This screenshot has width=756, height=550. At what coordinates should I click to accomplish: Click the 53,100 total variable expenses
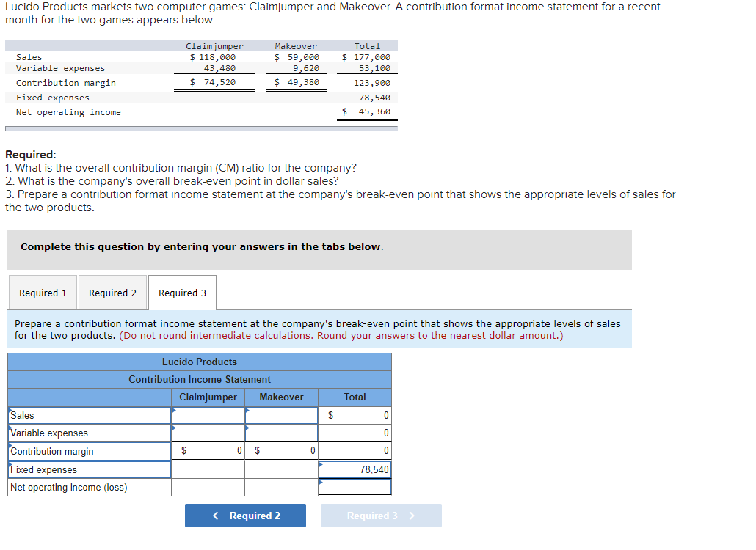374,68
